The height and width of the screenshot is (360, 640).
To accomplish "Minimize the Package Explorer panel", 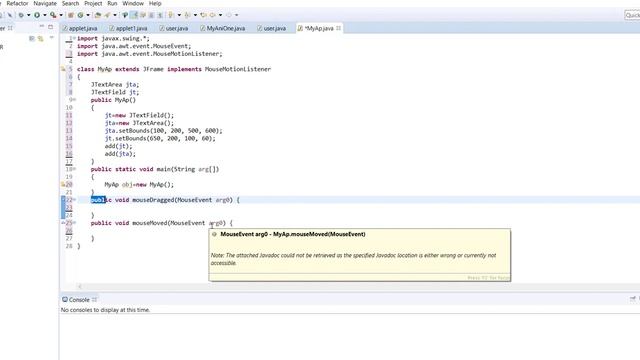I will tap(42, 27).
